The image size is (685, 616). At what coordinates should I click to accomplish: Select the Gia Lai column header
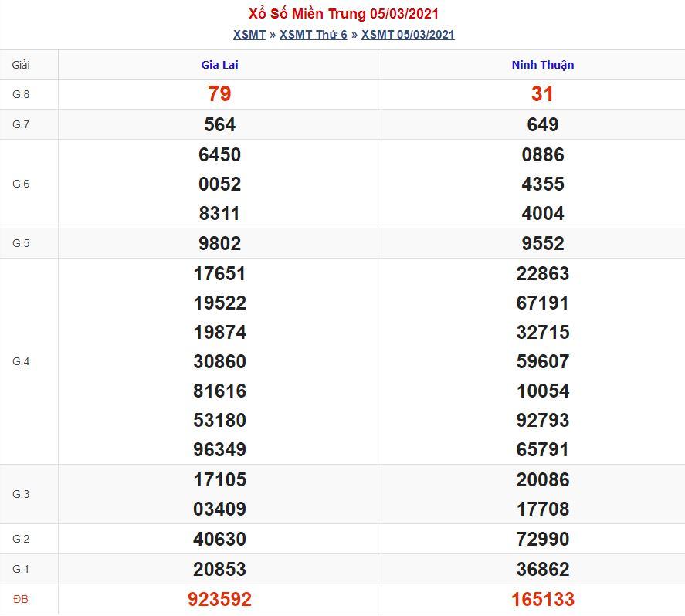219,65
